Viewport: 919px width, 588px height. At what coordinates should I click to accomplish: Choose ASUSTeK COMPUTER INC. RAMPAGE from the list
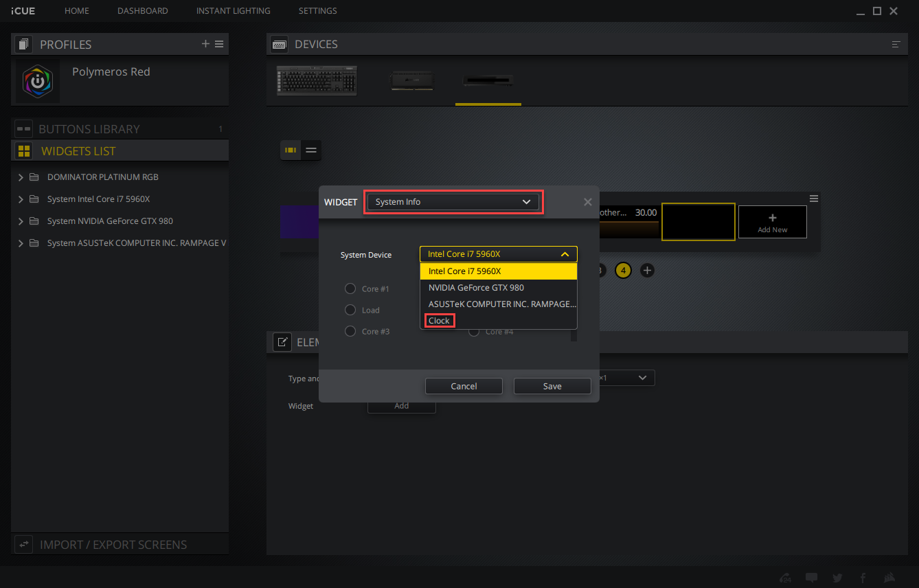click(499, 304)
